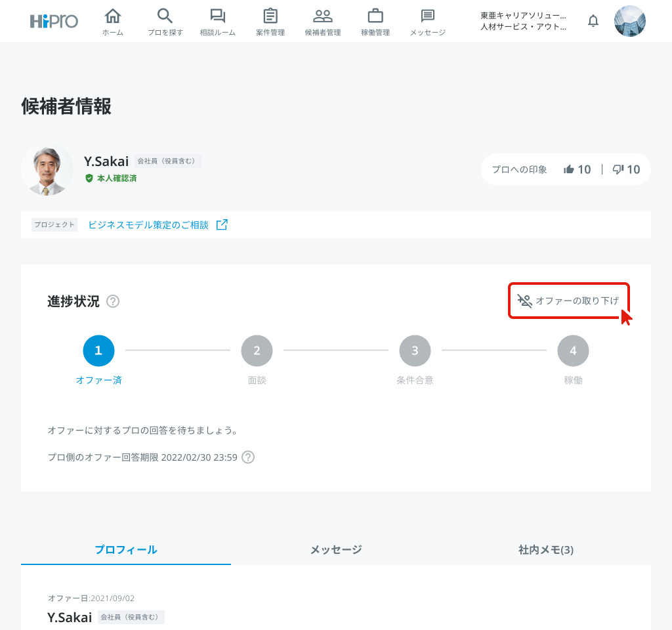Viewport: 672px width, 630px height.
Task: Click the HiPro logo
Action: 54,21
